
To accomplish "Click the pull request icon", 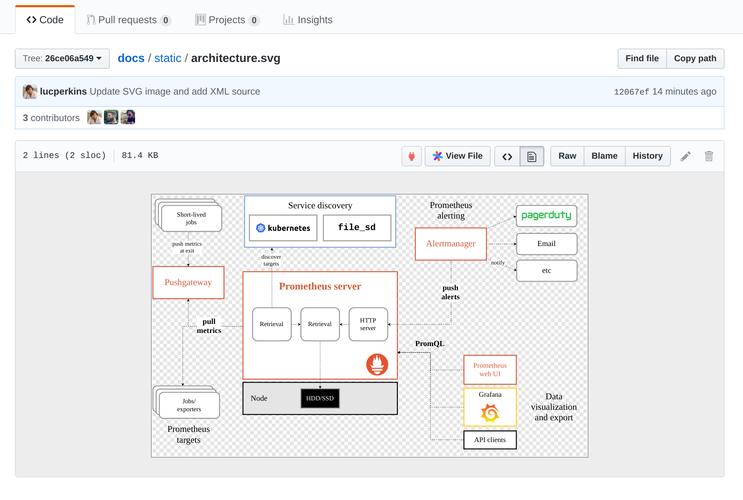I will [x=91, y=20].
